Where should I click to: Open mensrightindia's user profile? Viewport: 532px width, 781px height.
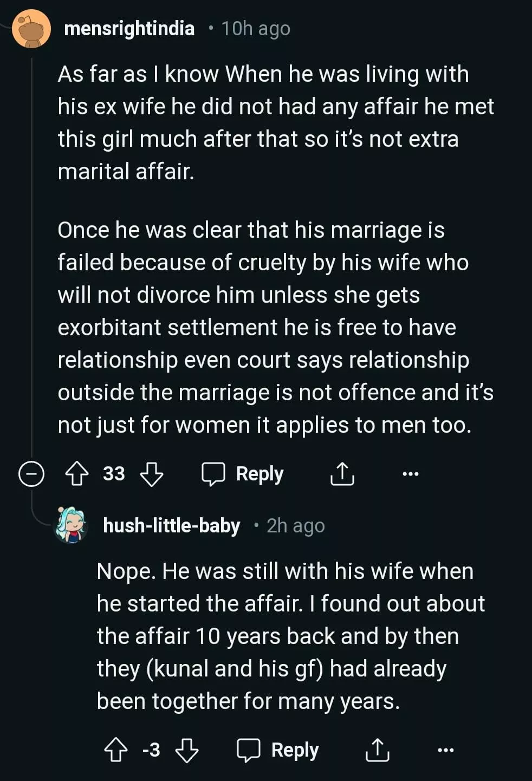click(129, 28)
